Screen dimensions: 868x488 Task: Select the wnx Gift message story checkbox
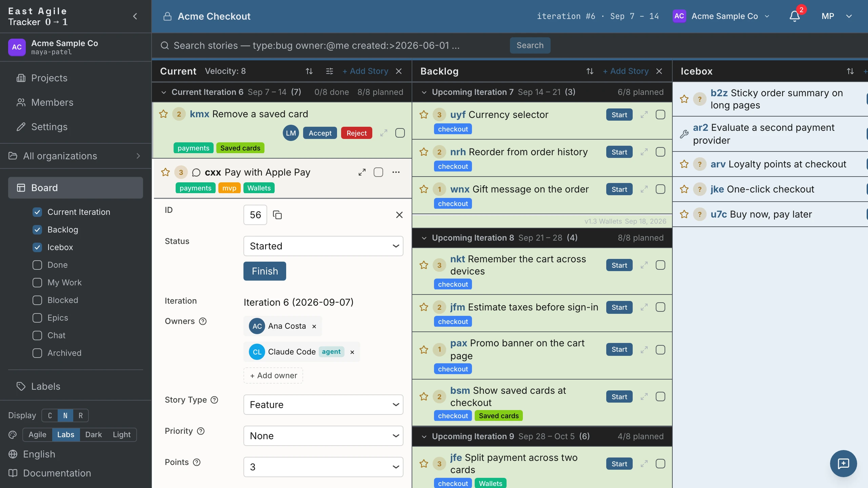660,189
